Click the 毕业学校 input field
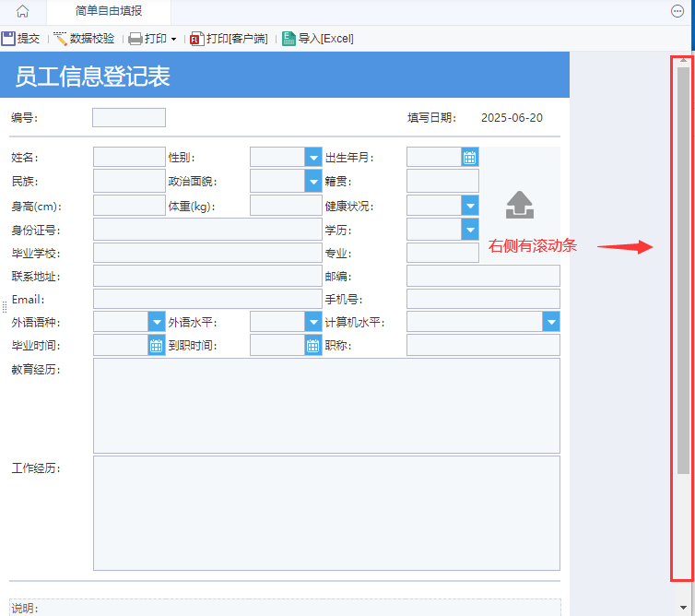The image size is (695, 616). 207,253
